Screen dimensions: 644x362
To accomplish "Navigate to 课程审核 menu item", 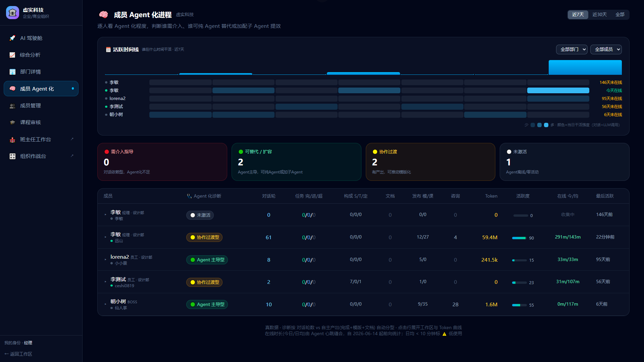I will 41,122.
